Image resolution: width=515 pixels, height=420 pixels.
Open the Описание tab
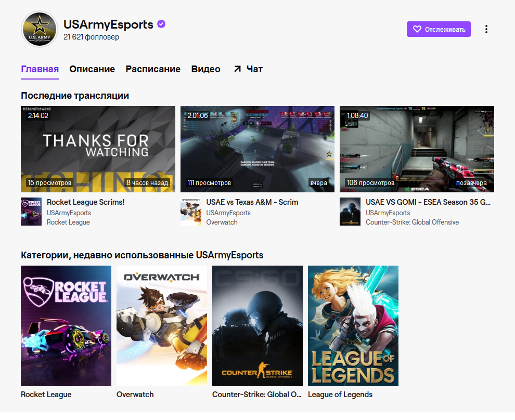pos(92,69)
